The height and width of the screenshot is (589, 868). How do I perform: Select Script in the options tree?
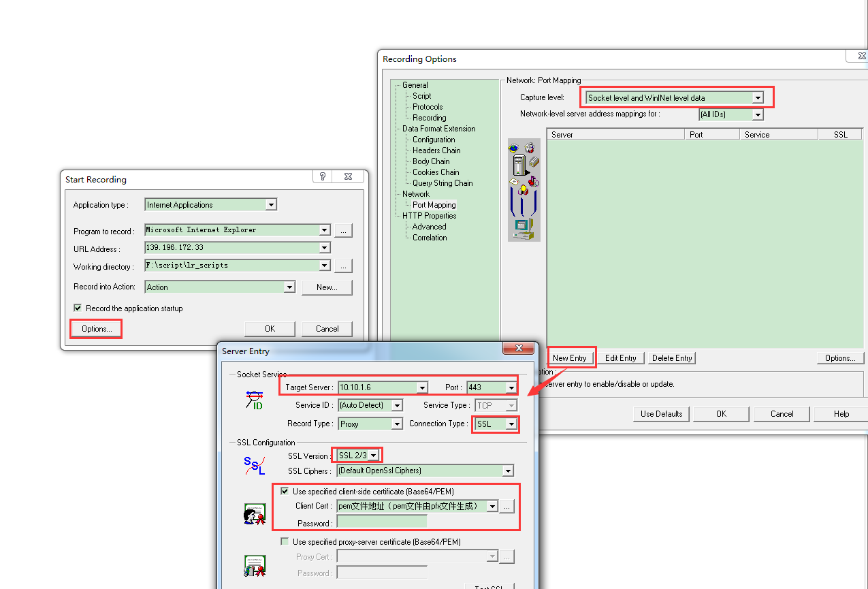click(x=422, y=96)
